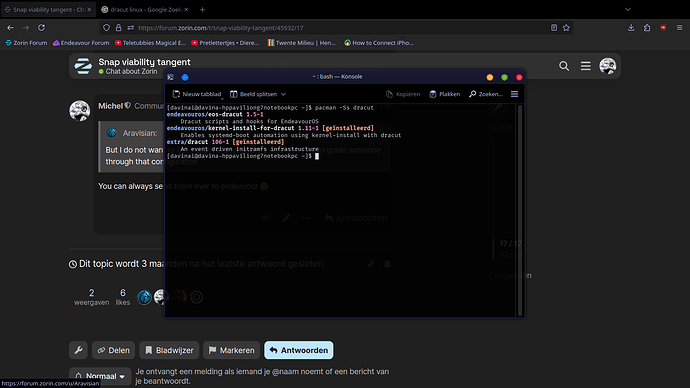Bookmark page with the star icon
The image size is (690, 388).
click(566, 28)
